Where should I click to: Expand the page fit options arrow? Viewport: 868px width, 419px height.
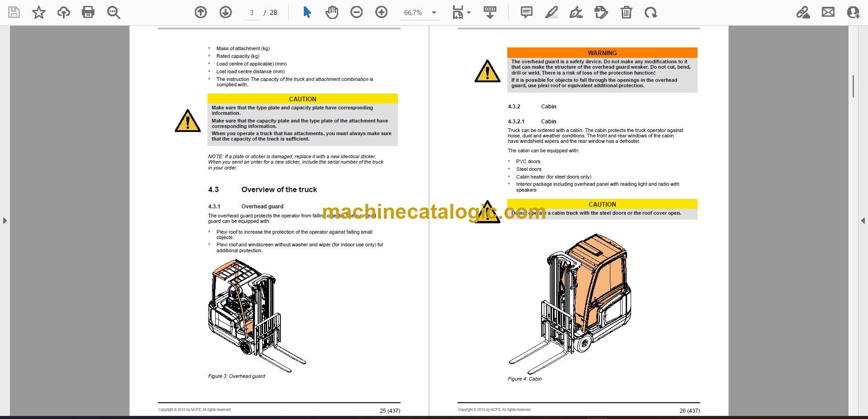pos(469,13)
